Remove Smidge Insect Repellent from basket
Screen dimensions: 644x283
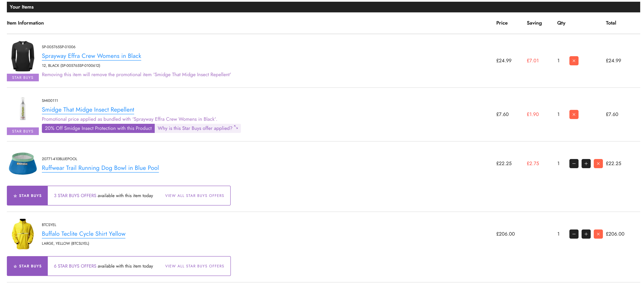click(574, 114)
